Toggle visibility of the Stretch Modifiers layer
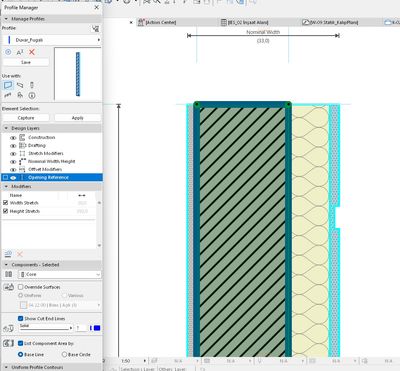 click(13, 153)
